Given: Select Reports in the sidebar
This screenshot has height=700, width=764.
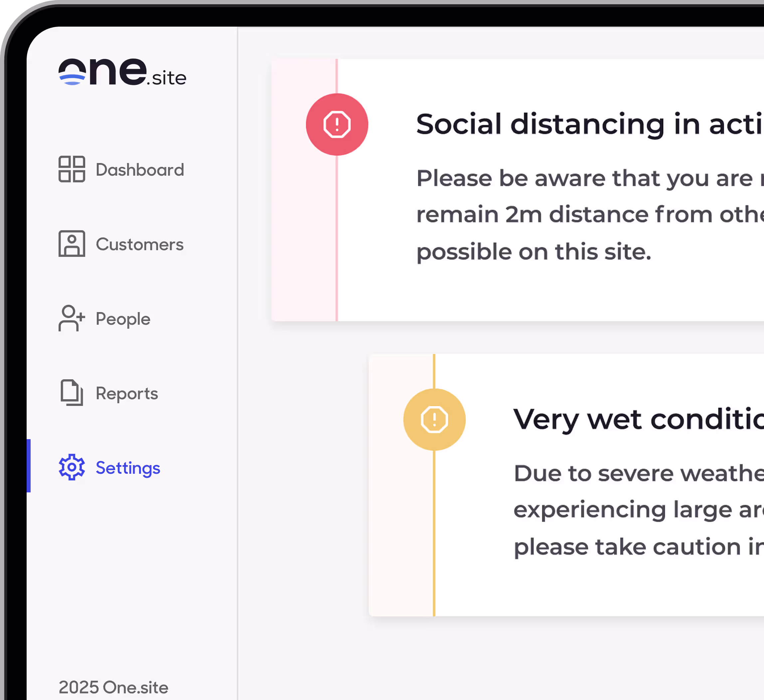Looking at the screenshot, I should [x=126, y=393].
